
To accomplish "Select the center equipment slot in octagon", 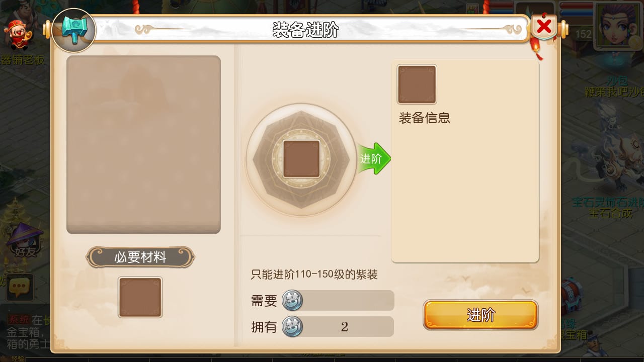I will (x=301, y=159).
